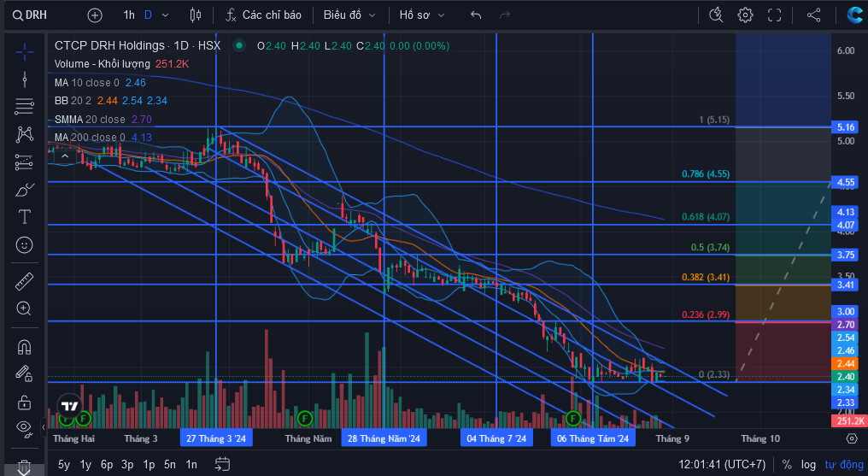Remove drawings with the trash icon
The width and height of the screenshot is (868, 476).
click(25, 467)
